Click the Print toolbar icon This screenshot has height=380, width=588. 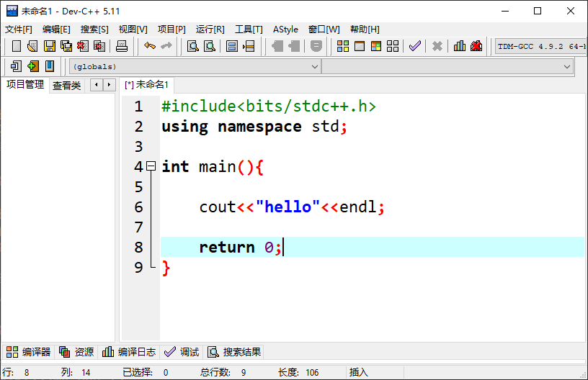click(122, 46)
